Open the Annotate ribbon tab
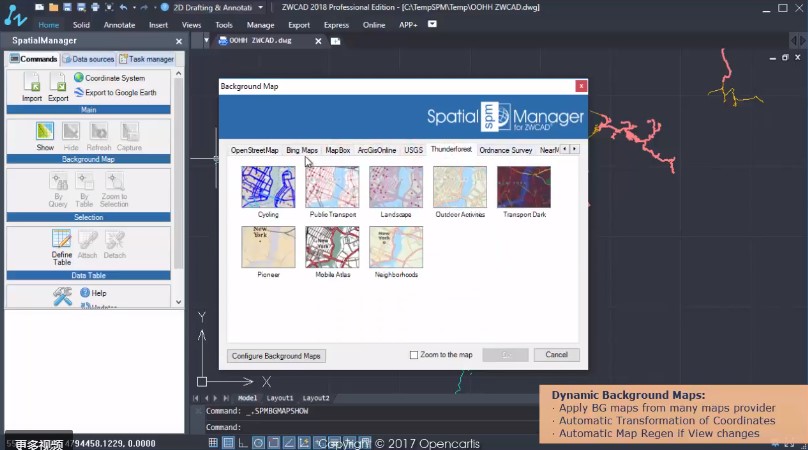 tap(119, 24)
